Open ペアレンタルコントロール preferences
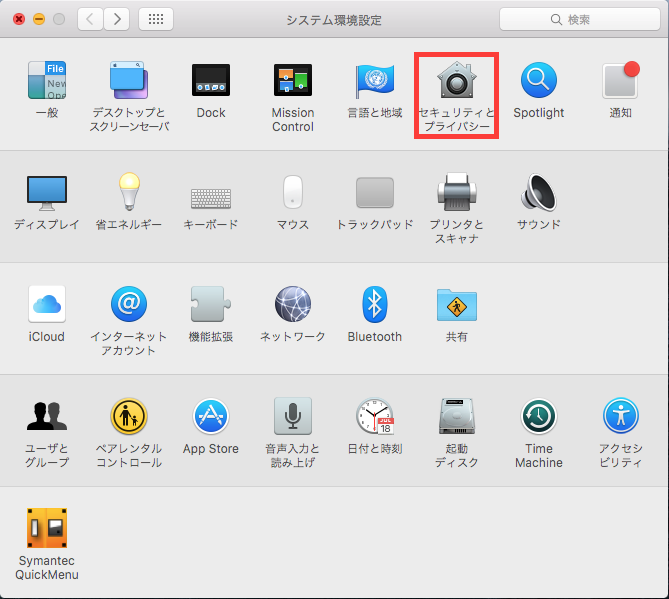Screen dimensions: 669x599 (x=129, y=416)
